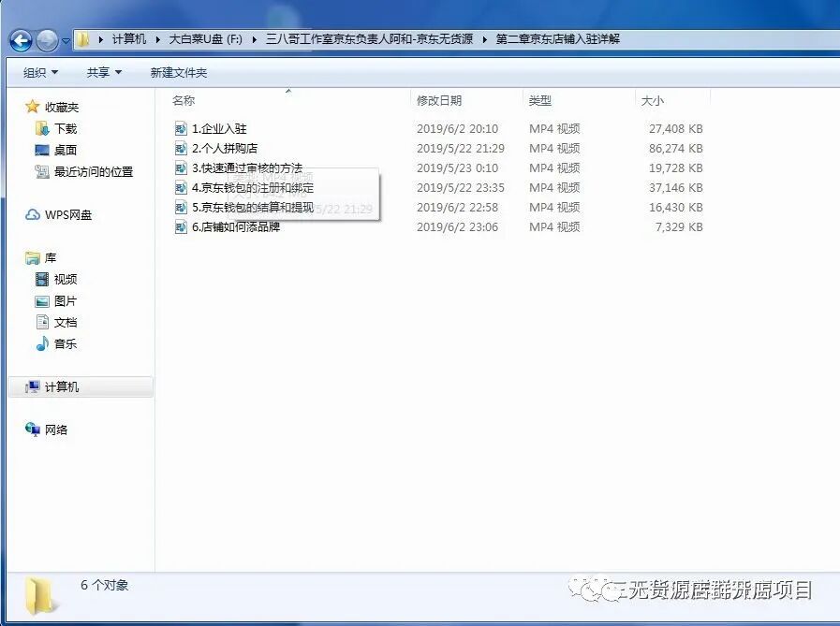840x626 pixels.
Task: Sort files by 名称 column
Action: 184,101
